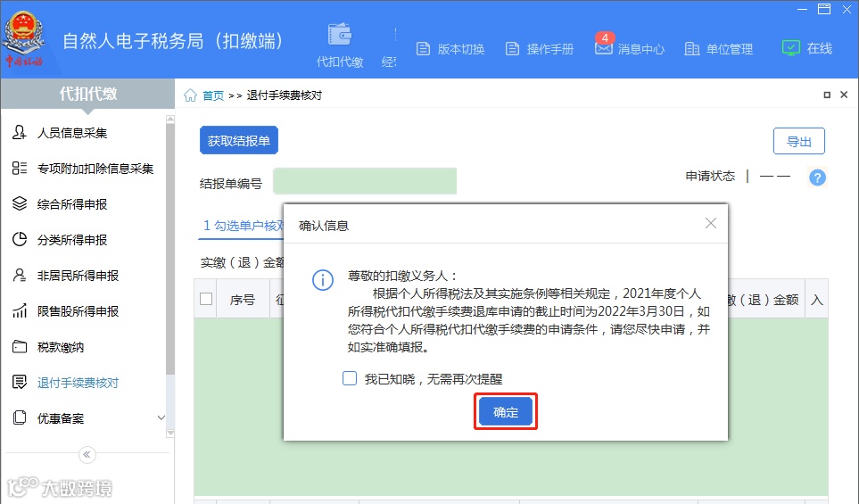
Task: Open 限售股所得申报 in the sidebar
Action: [78, 311]
